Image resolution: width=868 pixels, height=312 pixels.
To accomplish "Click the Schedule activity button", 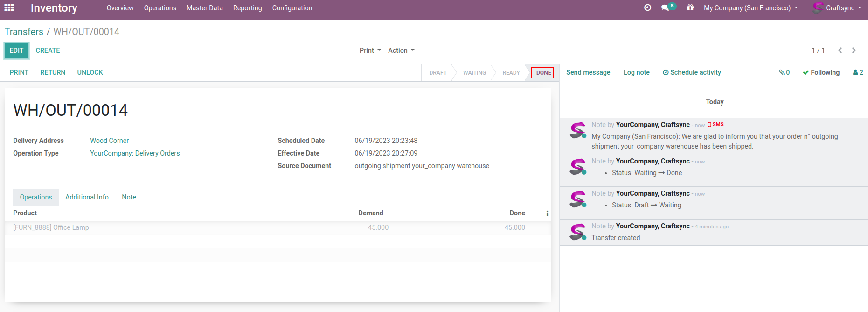I will tap(692, 72).
